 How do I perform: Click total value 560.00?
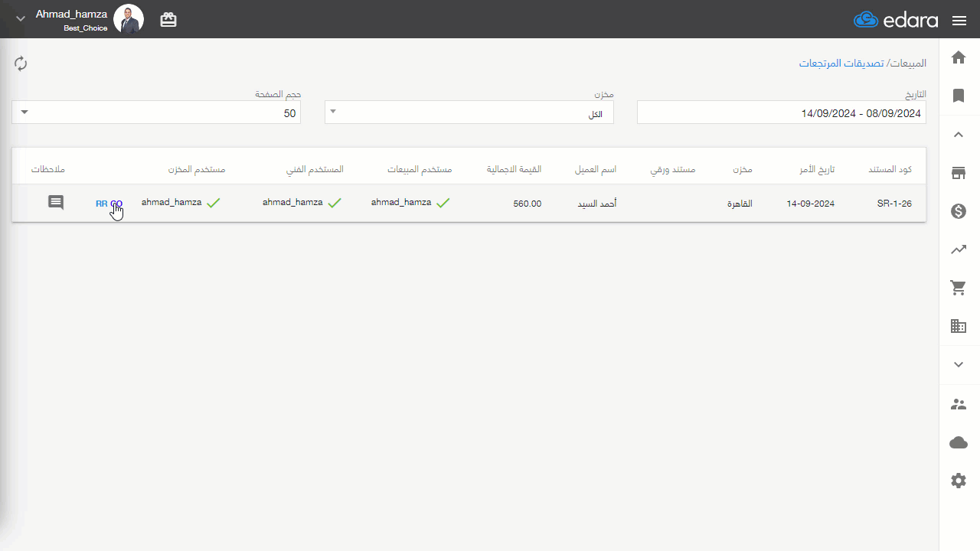(528, 204)
